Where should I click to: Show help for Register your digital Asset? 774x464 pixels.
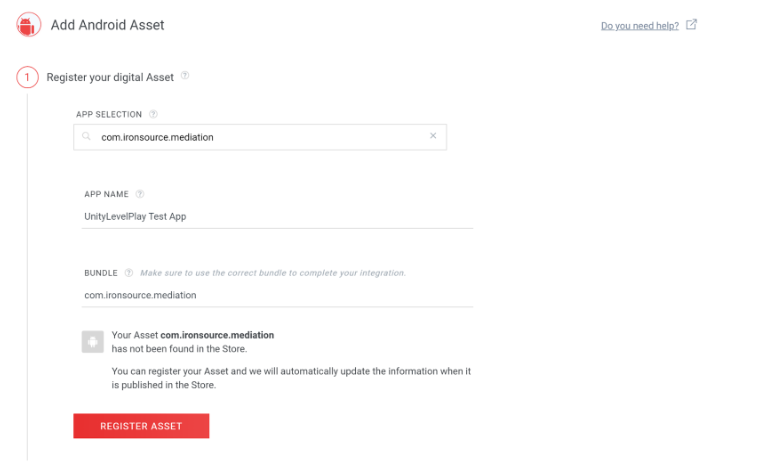[185, 76]
